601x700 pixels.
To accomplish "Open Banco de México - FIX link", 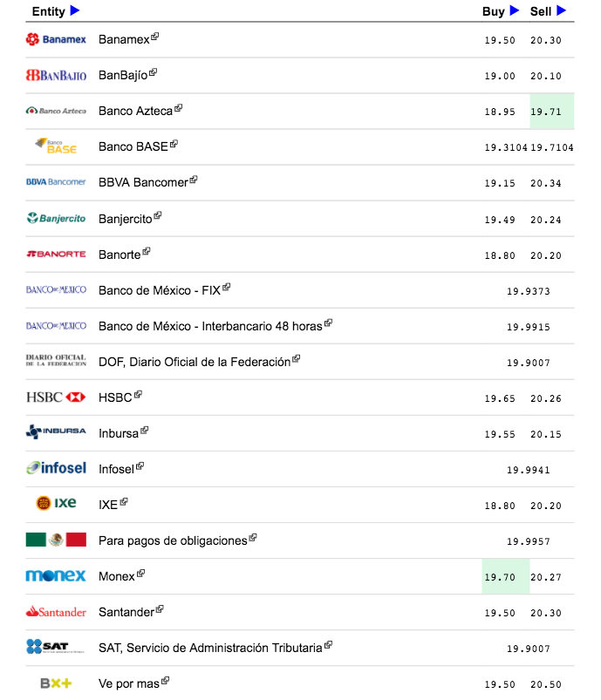I will pyautogui.click(x=159, y=290).
